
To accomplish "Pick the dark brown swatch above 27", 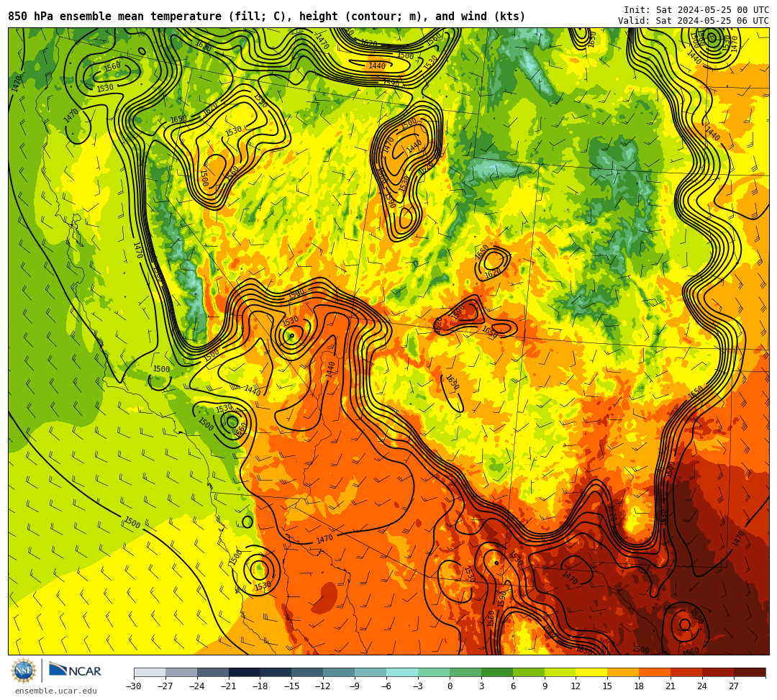I will [750, 672].
